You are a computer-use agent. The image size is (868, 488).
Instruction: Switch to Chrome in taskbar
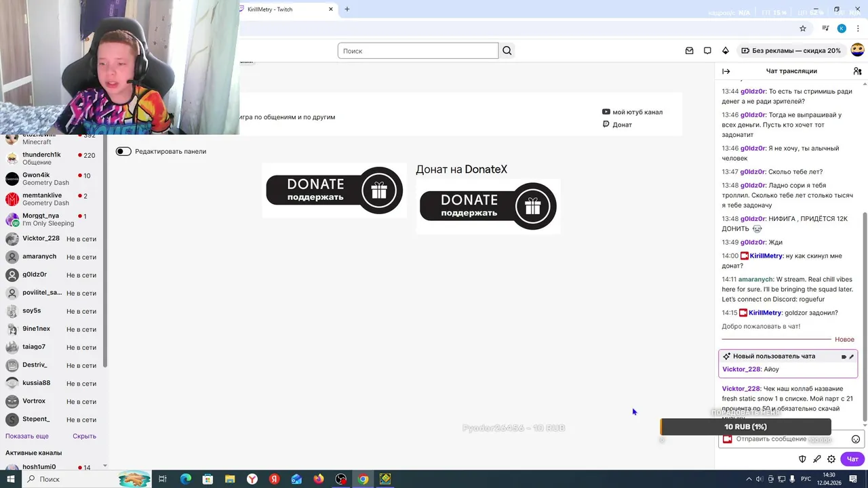click(x=363, y=479)
